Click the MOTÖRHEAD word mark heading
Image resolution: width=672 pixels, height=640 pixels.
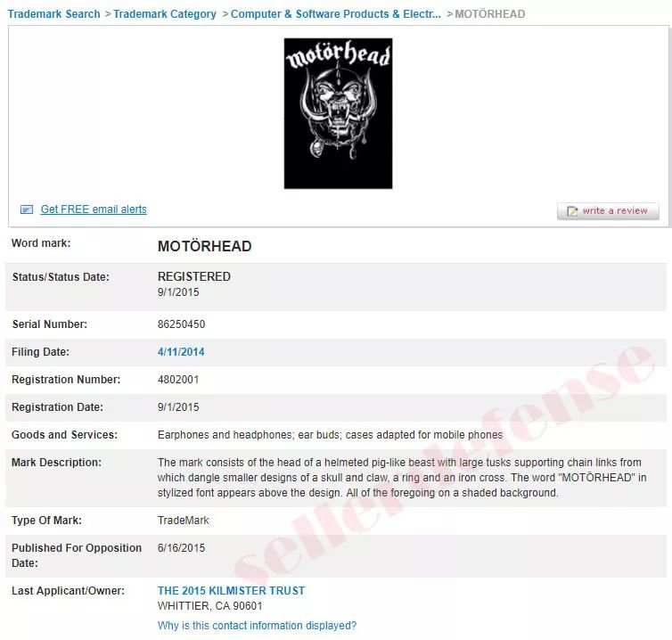(x=204, y=247)
